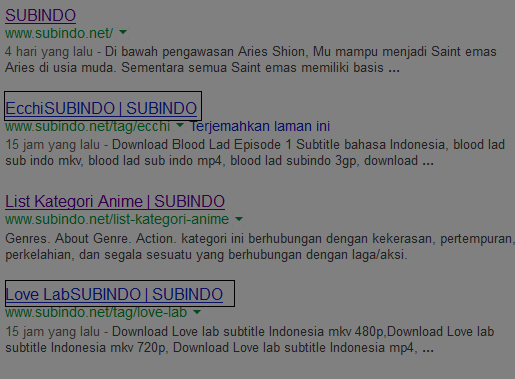Click snippet line 'subtitle Indonesia mkv 720p'
515x379 pixels.
pyautogui.click(x=219, y=348)
